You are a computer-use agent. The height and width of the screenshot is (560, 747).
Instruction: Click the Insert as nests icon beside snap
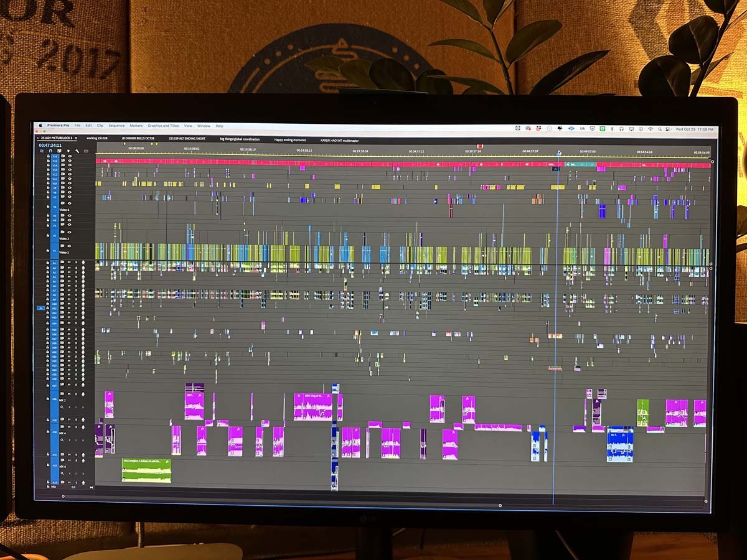(42, 151)
